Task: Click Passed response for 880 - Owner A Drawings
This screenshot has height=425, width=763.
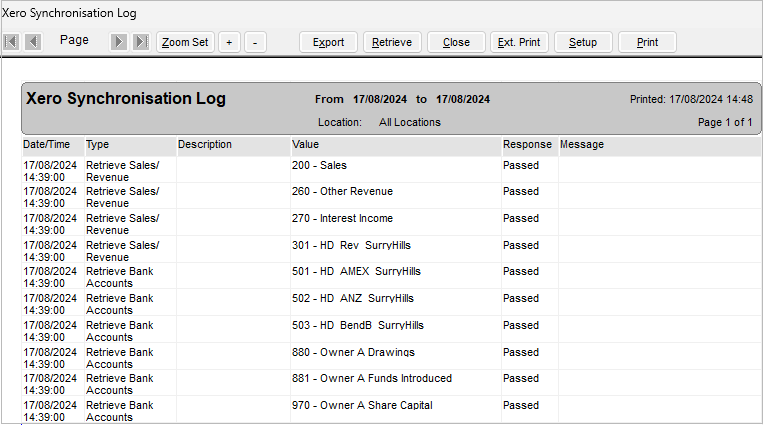Action: tap(521, 352)
